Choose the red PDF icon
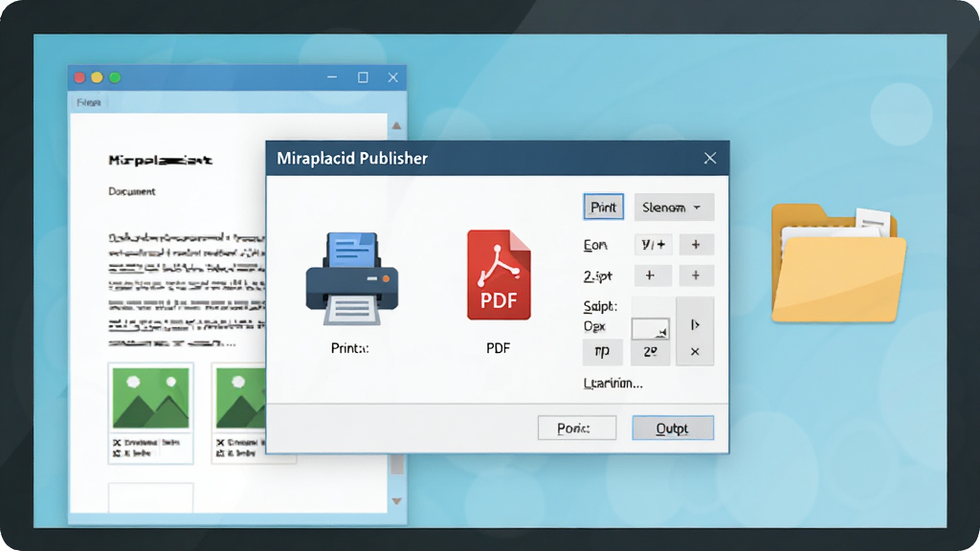The image size is (980, 551). click(499, 275)
